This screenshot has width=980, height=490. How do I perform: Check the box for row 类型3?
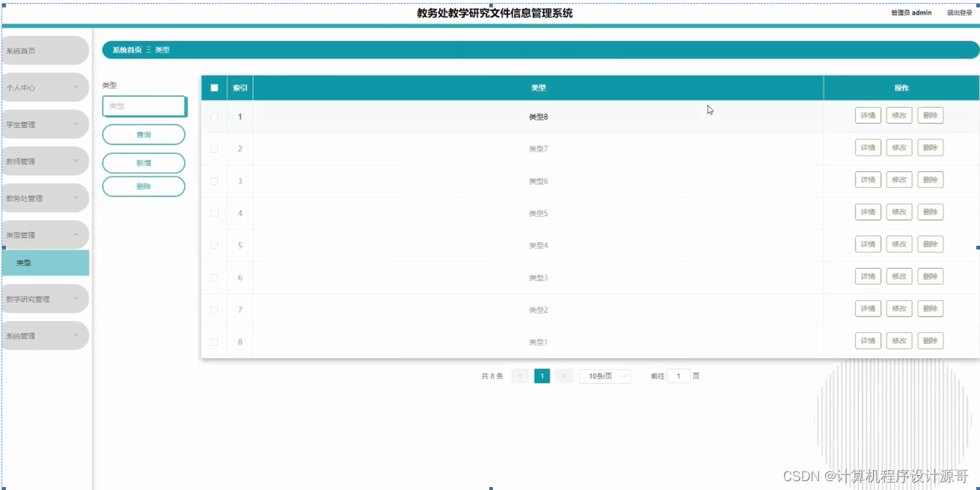pos(214,277)
